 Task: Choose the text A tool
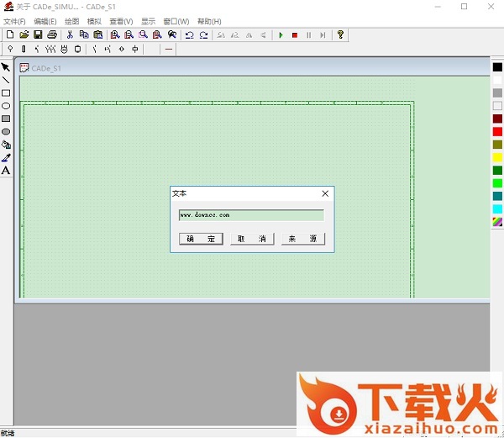[x=6, y=171]
